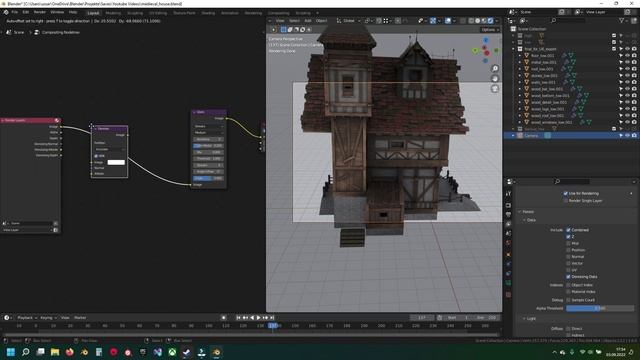Screen dimensions: 640x360
Task: Switch to the Layout workspace tab
Action: coord(93,13)
